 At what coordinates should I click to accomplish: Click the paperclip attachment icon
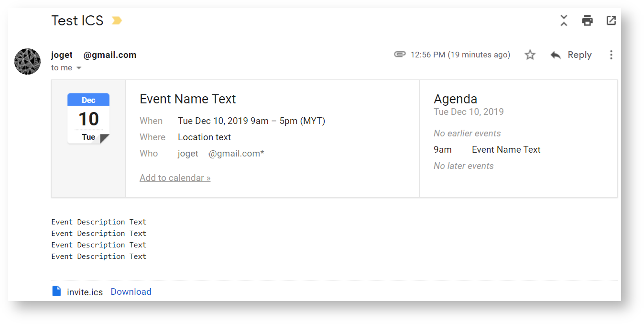click(x=400, y=55)
